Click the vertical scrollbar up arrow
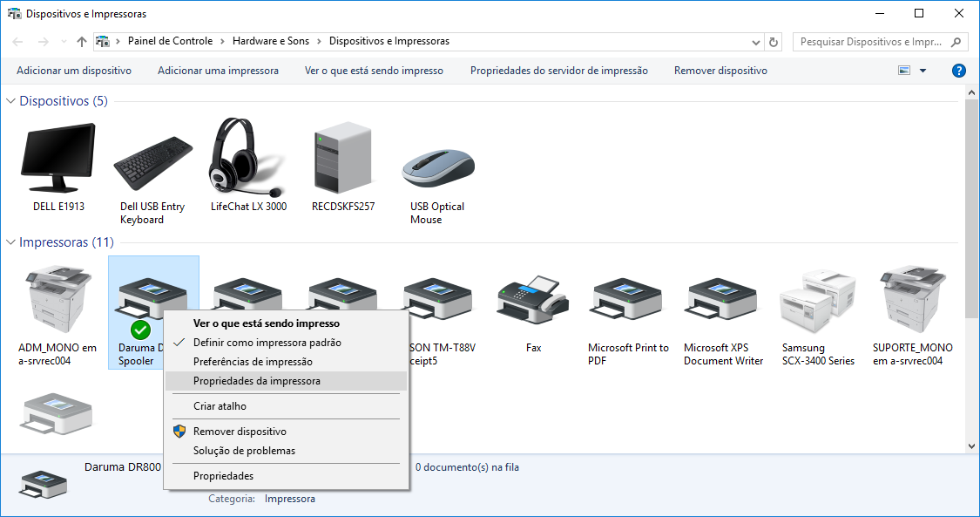 click(971, 92)
